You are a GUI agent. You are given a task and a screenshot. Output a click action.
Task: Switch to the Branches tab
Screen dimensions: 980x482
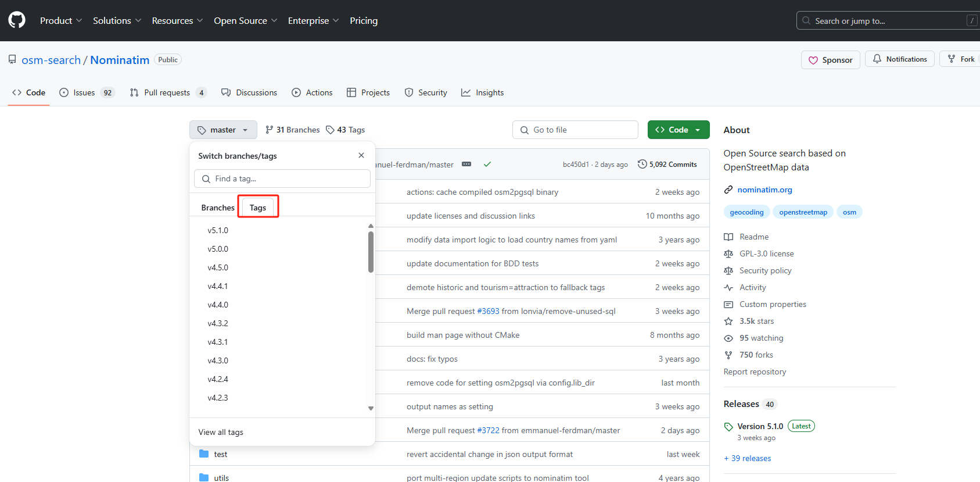coord(218,208)
